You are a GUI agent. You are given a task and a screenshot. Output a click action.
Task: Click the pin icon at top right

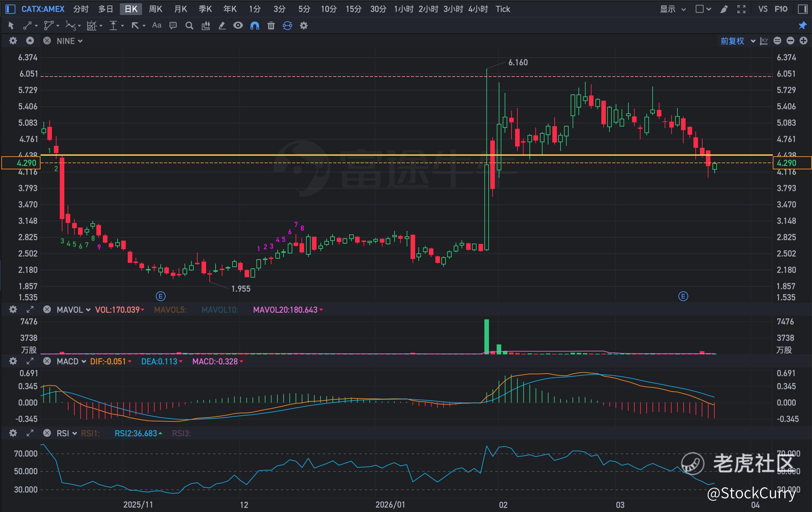(x=802, y=26)
